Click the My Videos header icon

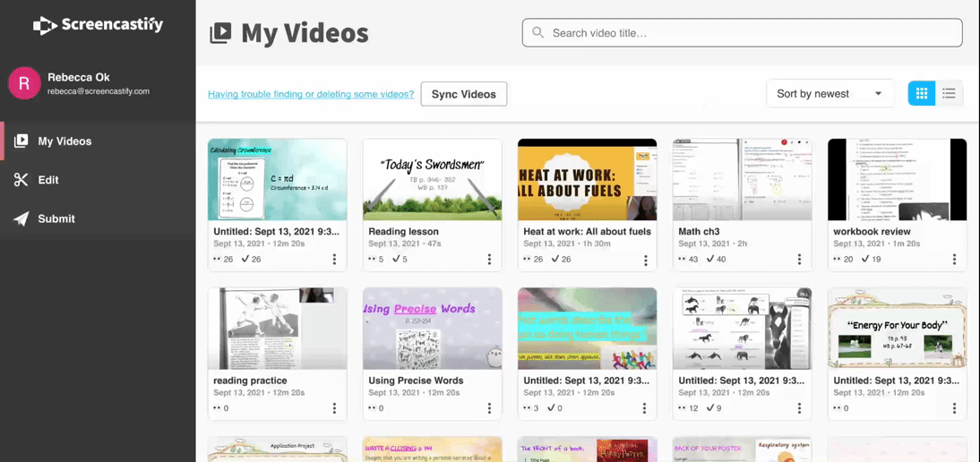tap(220, 33)
